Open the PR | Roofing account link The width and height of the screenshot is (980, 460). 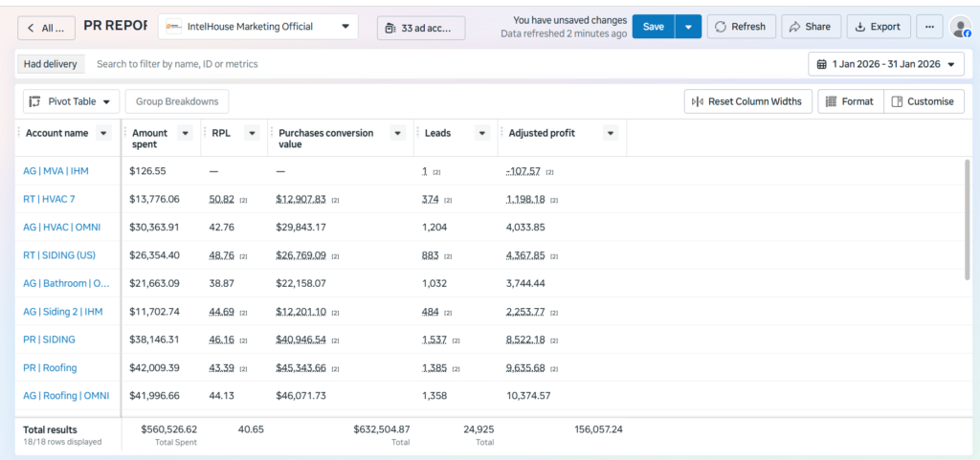pyautogui.click(x=50, y=367)
